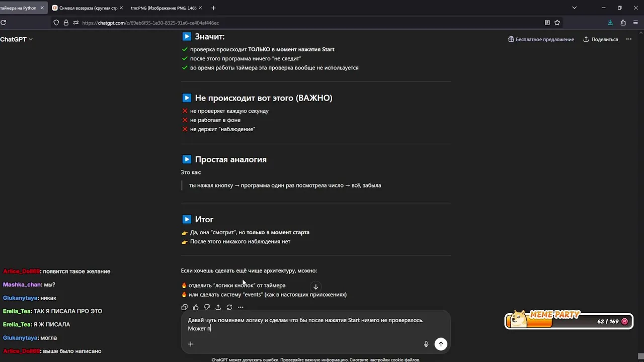Click the thumbs up icon

(x=196, y=307)
